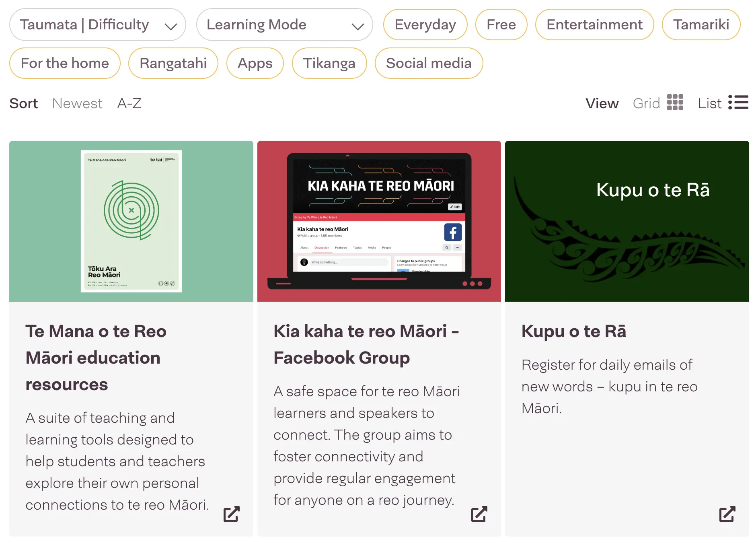Click the Tōku Ara Reo Māori thumbnail
The height and width of the screenshot is (539, 756).
pyautogui.click(x=131, y=221)
